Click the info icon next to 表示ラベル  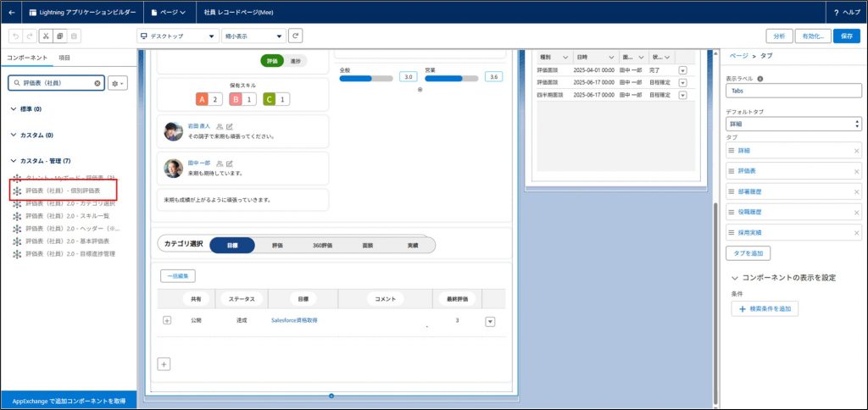[x=759, y=79]
